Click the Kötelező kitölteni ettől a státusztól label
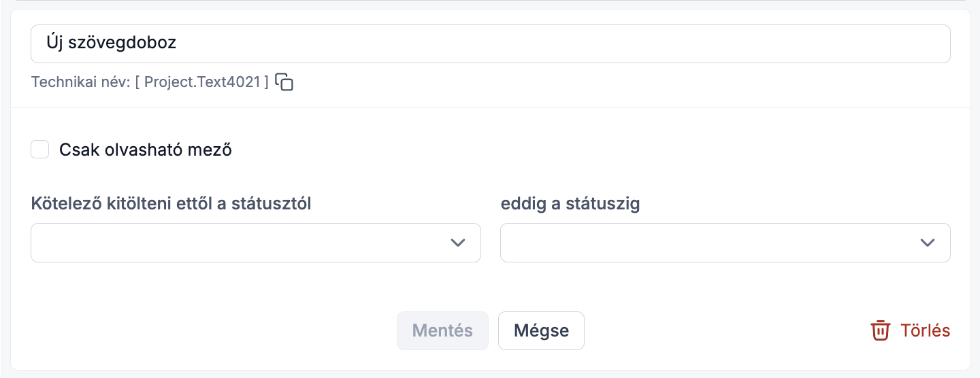The image size is (980, 378). 171,203
